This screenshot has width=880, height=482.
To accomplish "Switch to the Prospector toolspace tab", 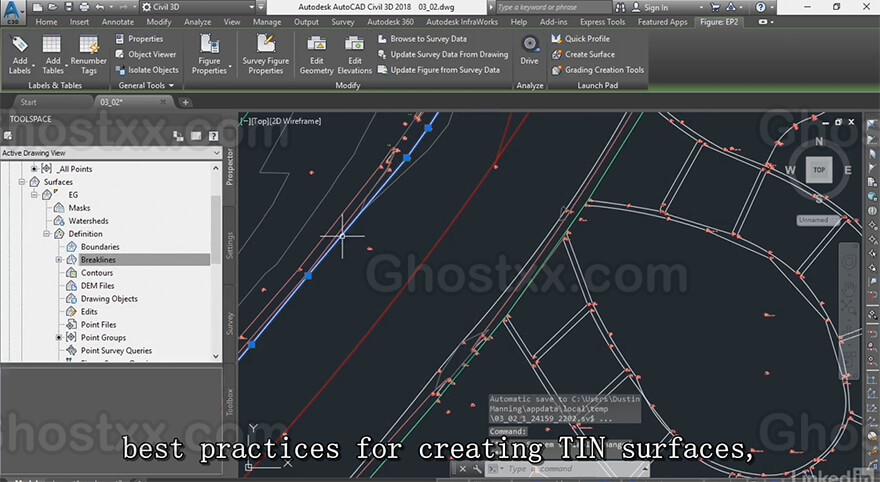I will (x=229, y=167).
